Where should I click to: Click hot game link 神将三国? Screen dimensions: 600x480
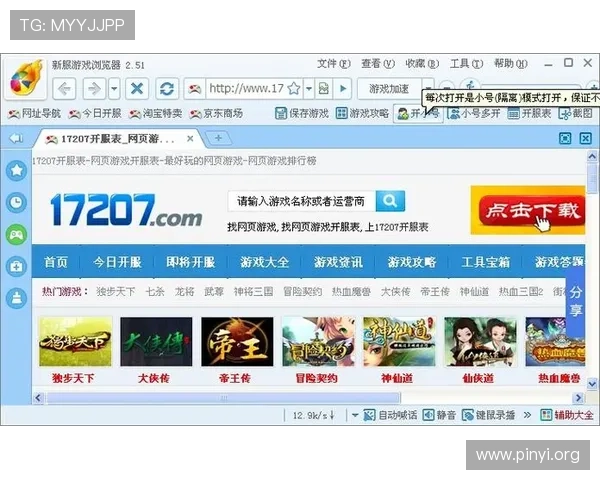(x=254, y=292)
